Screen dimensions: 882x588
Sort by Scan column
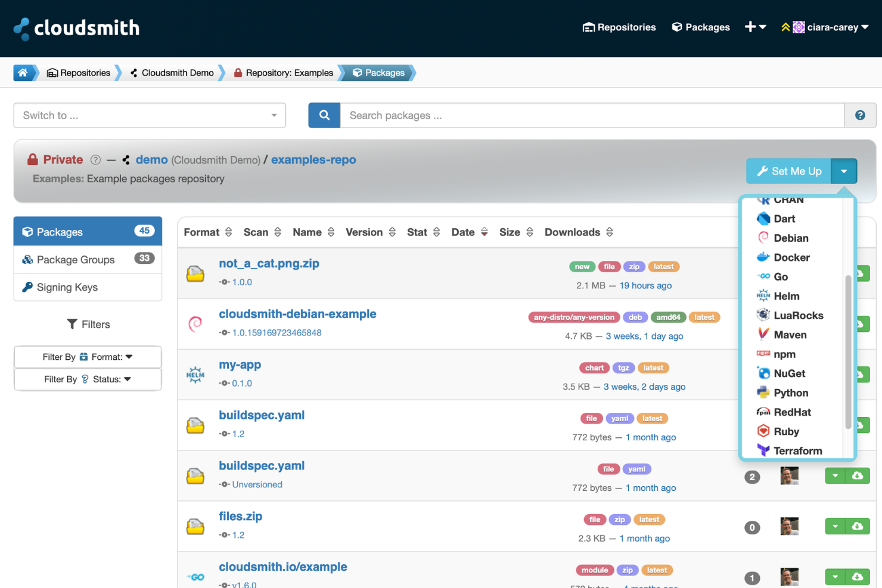262,232
